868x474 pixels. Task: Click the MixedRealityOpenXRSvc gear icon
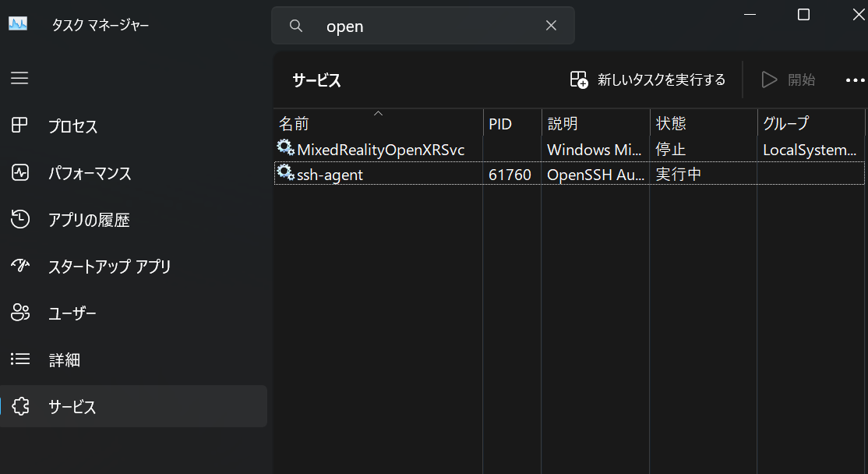284,148
